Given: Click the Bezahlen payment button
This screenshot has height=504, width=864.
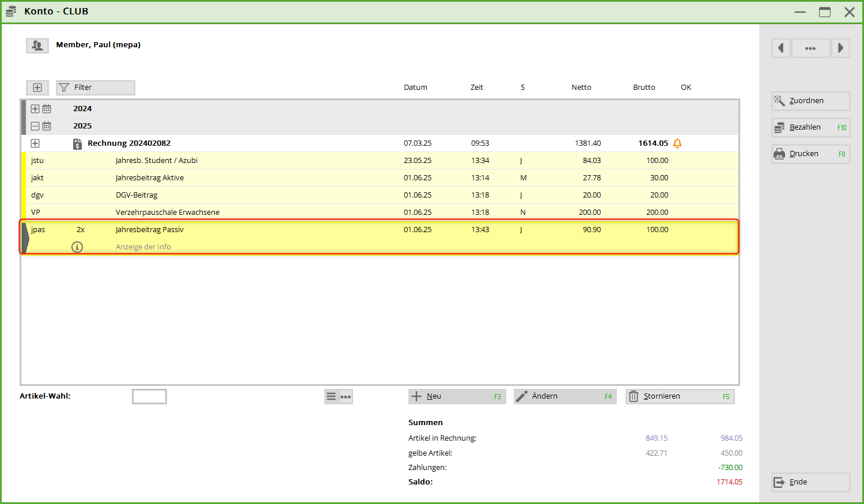Looking at the screenshot, I should 810,127.
